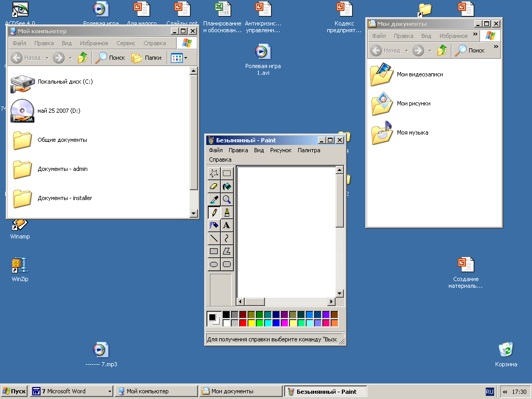Screen dimensions: 532x399
Task: Select the Free-Form Select star tool
Action: [x=214, y=174]
